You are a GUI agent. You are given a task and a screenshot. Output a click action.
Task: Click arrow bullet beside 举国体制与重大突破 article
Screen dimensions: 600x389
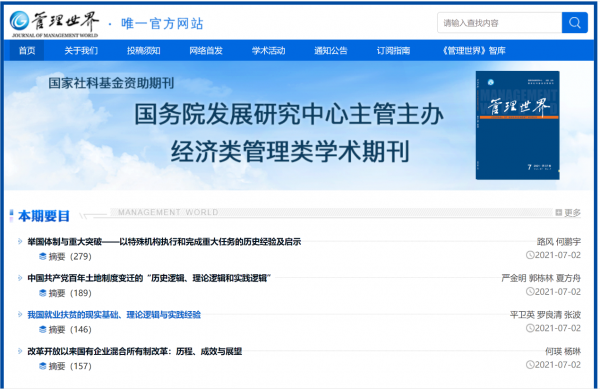click(20, 241)
